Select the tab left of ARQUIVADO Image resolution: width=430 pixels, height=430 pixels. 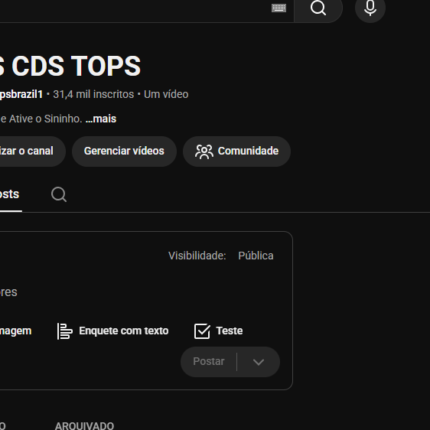click(3, 426)
